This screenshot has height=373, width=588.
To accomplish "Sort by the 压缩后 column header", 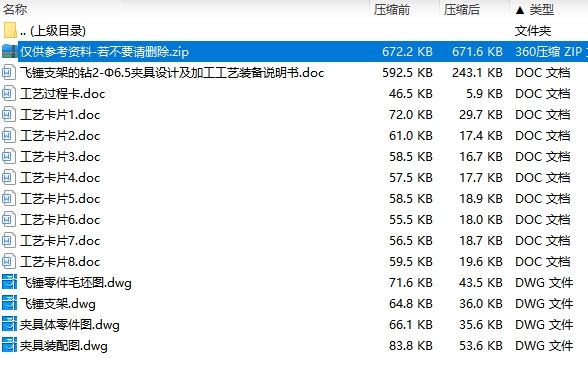I will click(462, 9).
